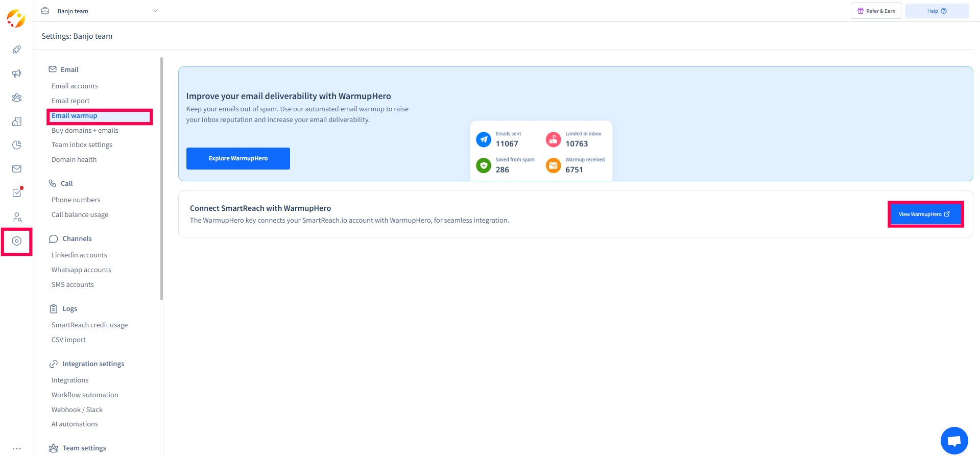Expand the Banjo team dropdown chevron
The width and height of the screenshot is (980, 456).
[155, 11]
